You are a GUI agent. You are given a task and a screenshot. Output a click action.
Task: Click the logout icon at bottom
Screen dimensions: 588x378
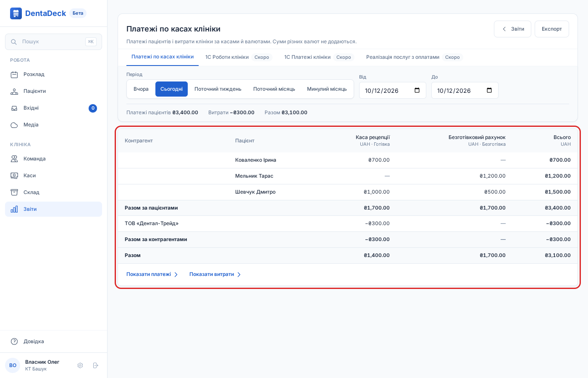(95, 365)
